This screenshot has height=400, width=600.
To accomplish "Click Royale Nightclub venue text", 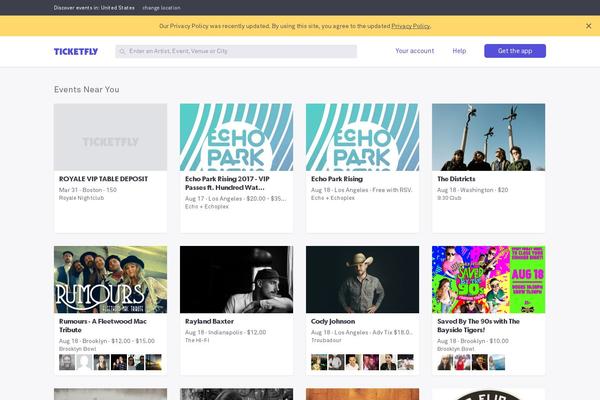I will (x=82, y=198).
